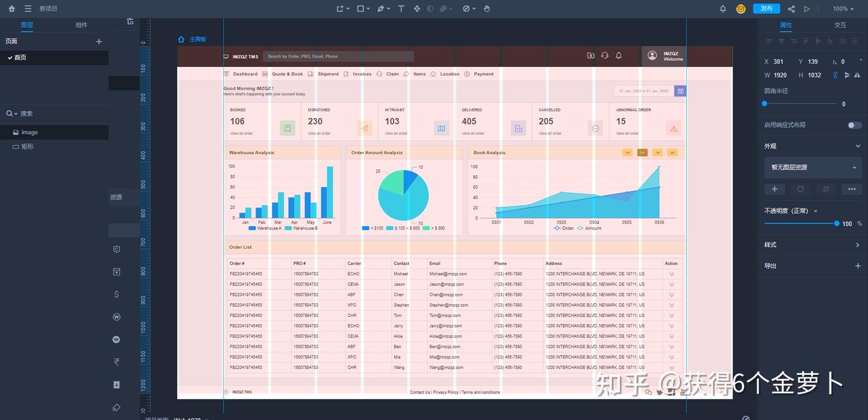Add appearance resource with plus button
The width and height of the screenshot is (868, 420).
775,189
